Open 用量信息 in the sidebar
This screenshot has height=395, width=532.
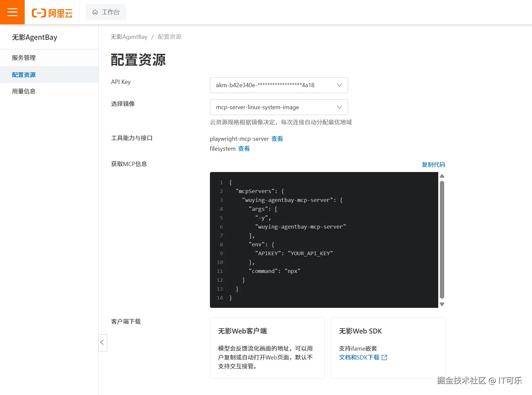(49, 91)
